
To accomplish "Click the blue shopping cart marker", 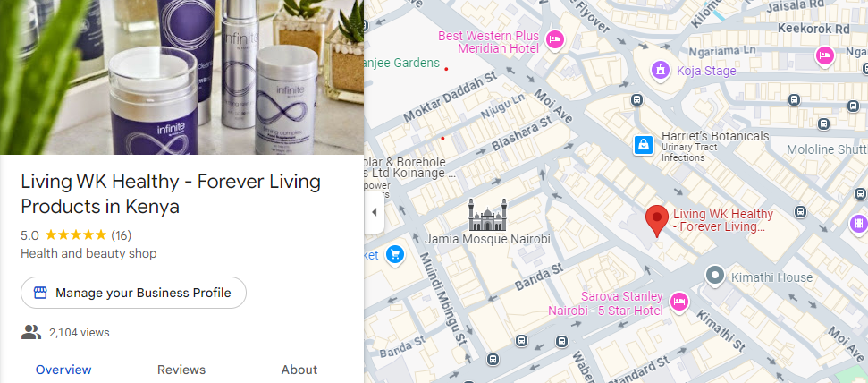I will [395, 255].
